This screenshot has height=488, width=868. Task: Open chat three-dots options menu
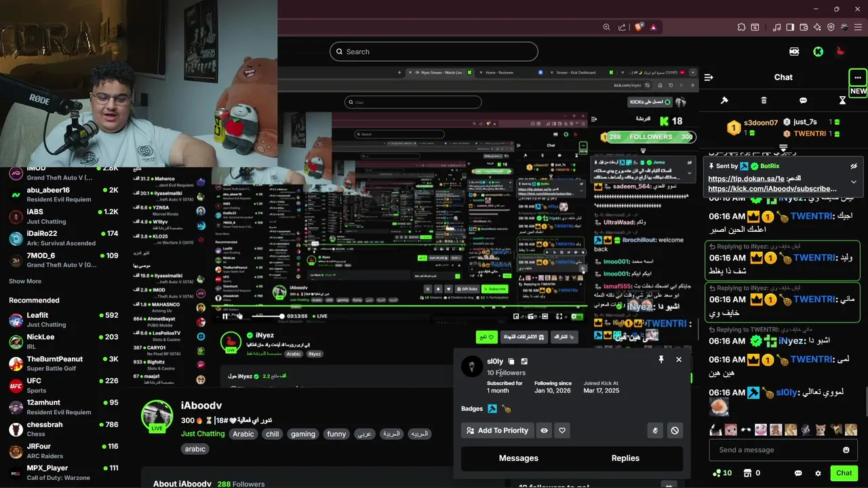coord(858,77)
